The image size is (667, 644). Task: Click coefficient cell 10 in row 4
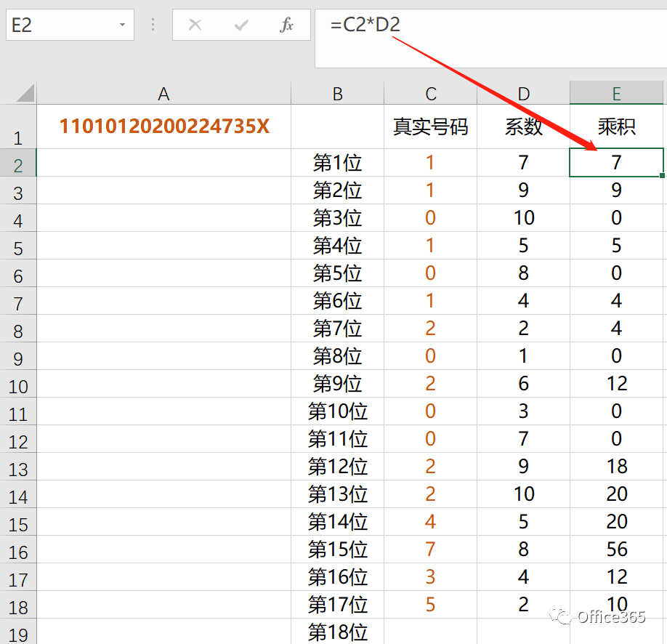[x=523, y=218]
